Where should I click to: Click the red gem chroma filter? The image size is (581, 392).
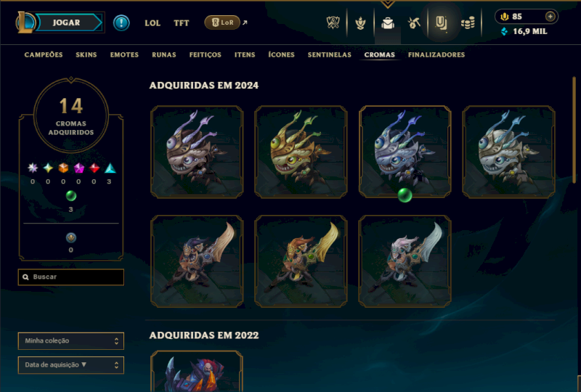click(x=94, y=168)
